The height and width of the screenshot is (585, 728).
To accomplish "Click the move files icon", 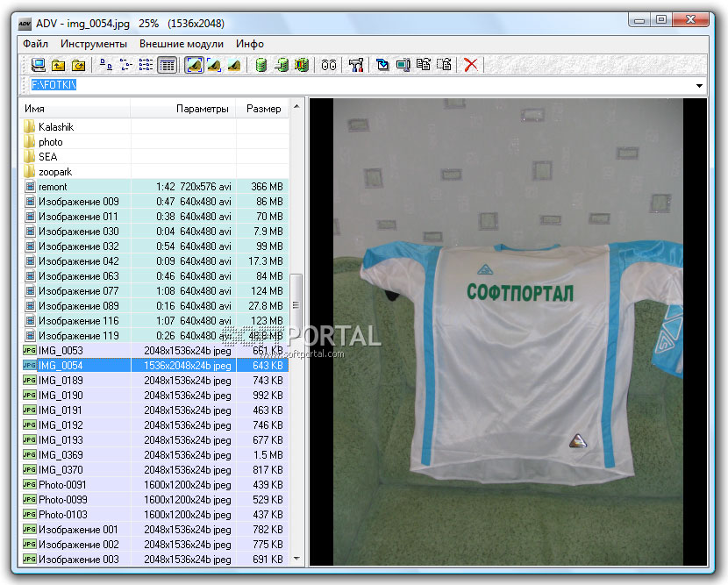I will [x=444, y=65].
